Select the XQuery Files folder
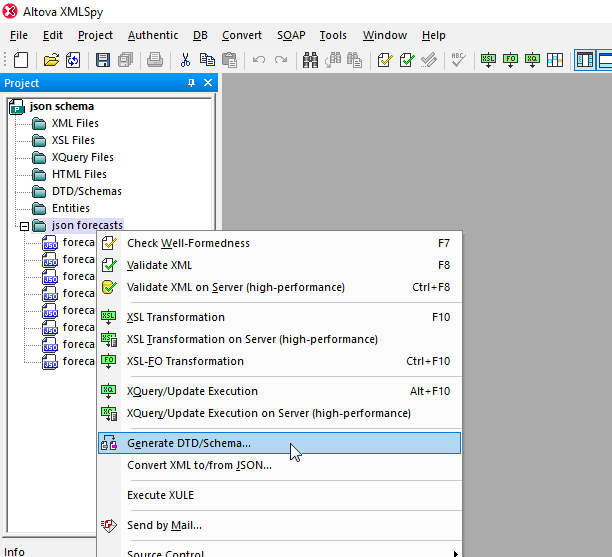The width and height of the screenshot is (612, 557). 82,157
